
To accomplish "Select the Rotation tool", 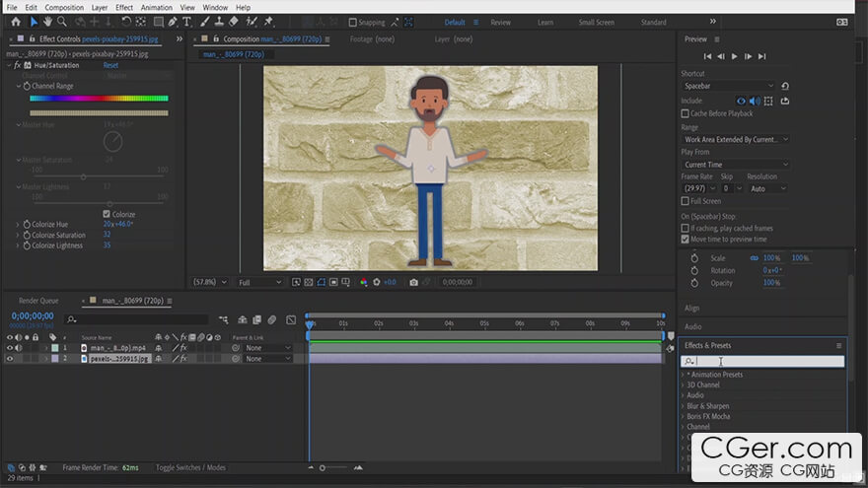I will click(125, 22).
